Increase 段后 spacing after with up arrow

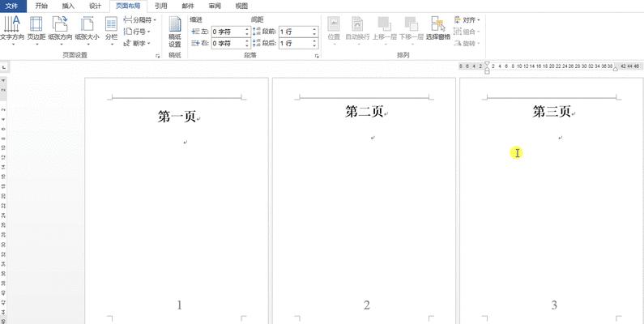pos(314,40)
